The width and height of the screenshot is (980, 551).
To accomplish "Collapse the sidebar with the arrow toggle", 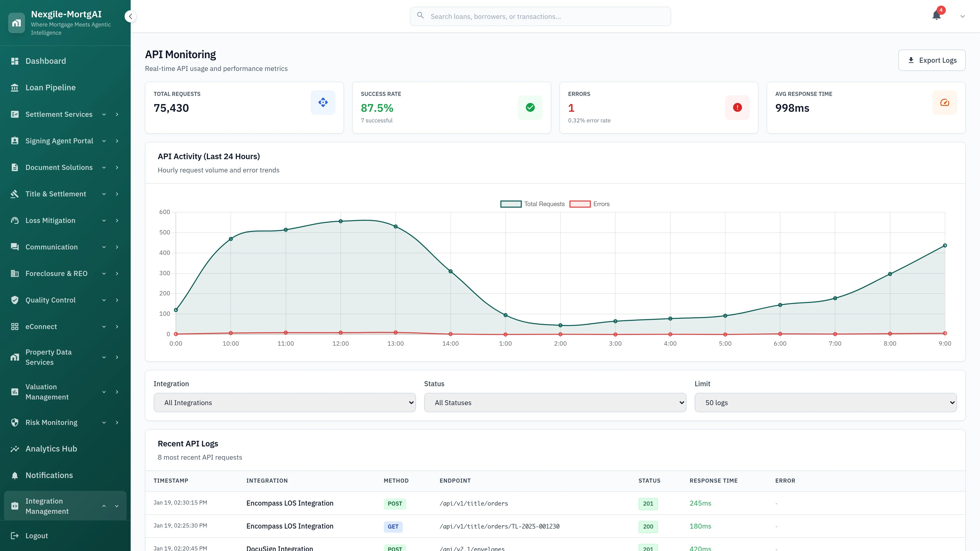I will [x=130, y=16].
